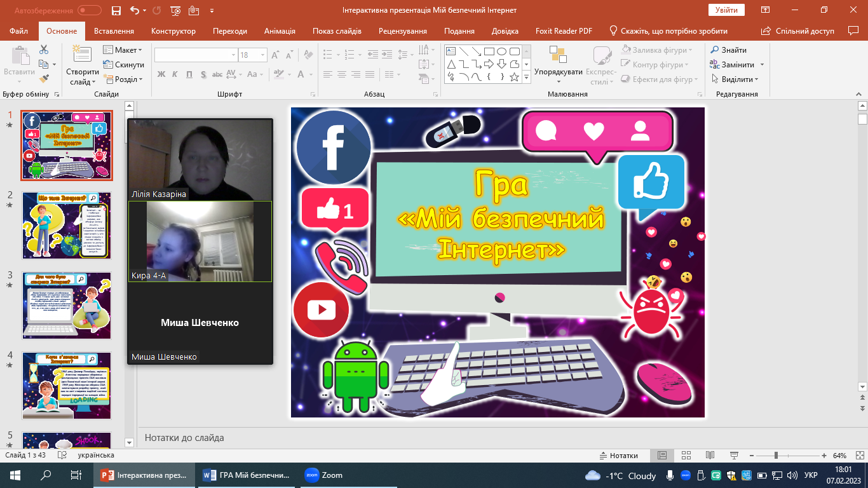Screen dimensions: 868x488
Task: Switch to Slide Sorter view
Action: 686,456
